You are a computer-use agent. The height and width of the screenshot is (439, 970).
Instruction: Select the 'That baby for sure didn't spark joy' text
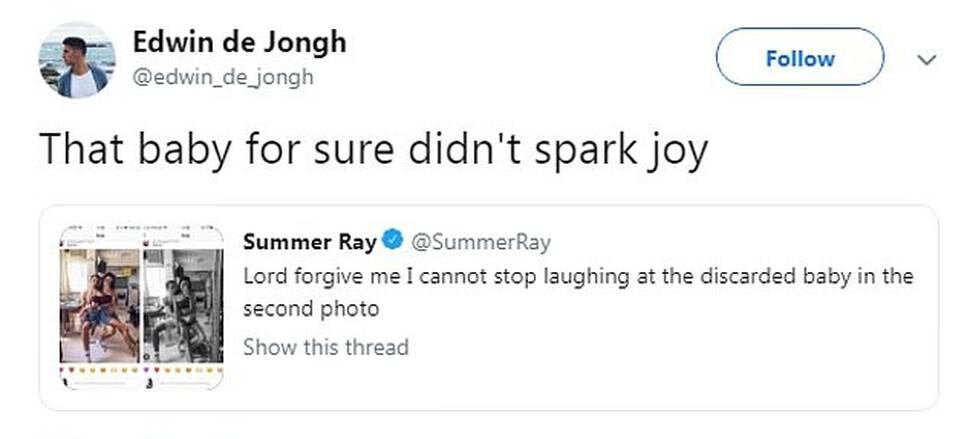tap(374, 151)
